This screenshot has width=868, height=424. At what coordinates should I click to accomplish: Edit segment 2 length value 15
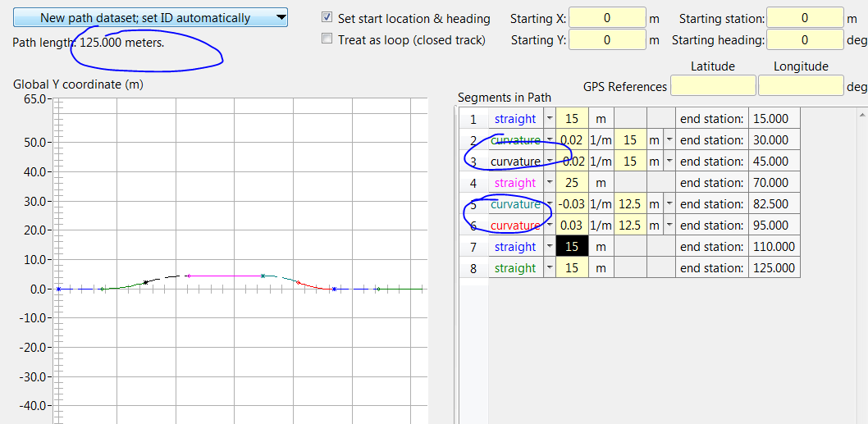(x=630, y=140)
